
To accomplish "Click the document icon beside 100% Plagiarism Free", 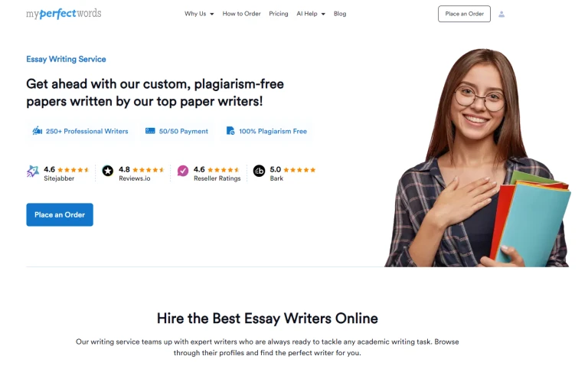I will [x=230, y=130].
